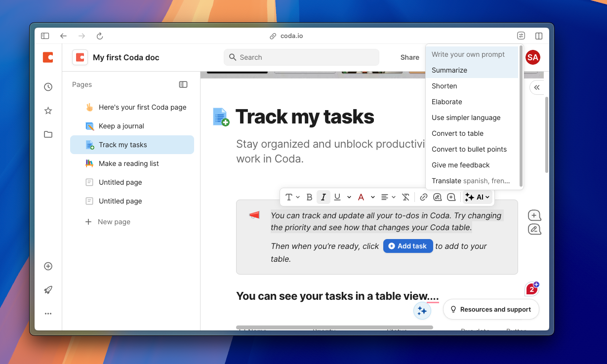Viewport: 607px width, 364px height.
Task: Click the blue Add task button
Action: (408, 246)
